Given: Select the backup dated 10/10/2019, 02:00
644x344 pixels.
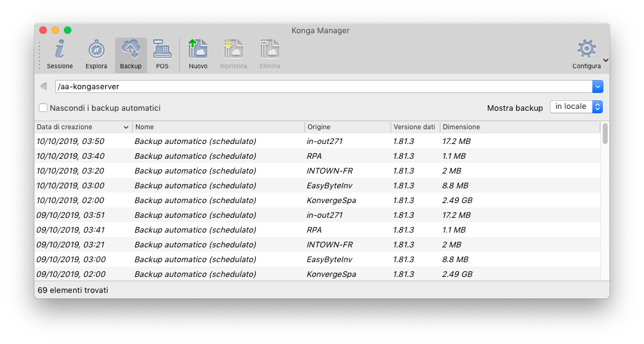Looking at the screenshot, I should pyautogui.click(x=317, y=200).
